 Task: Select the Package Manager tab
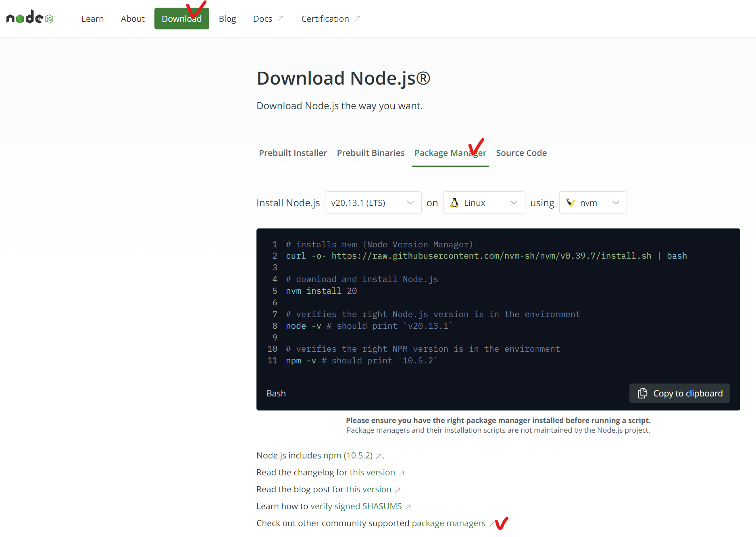click(450, 153)
